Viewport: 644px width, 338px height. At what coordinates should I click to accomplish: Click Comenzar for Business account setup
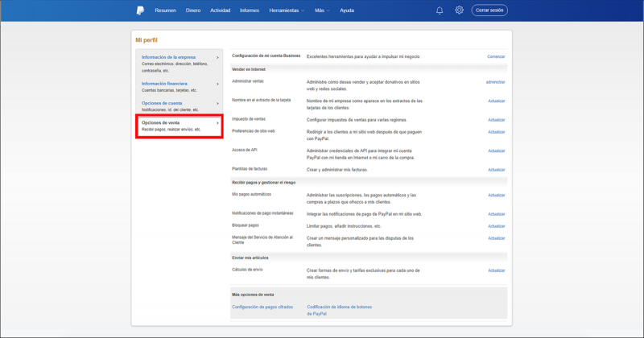pyautogui.click(x=496, y=56)
